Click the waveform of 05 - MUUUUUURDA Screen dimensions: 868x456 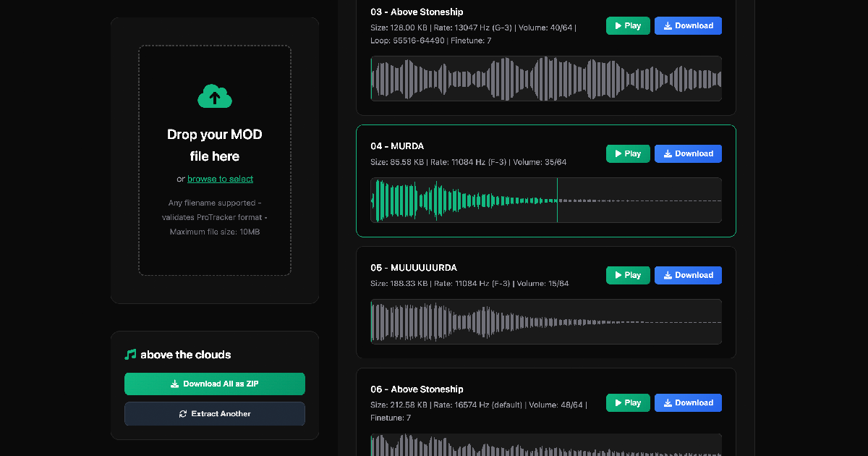[545, 321]
